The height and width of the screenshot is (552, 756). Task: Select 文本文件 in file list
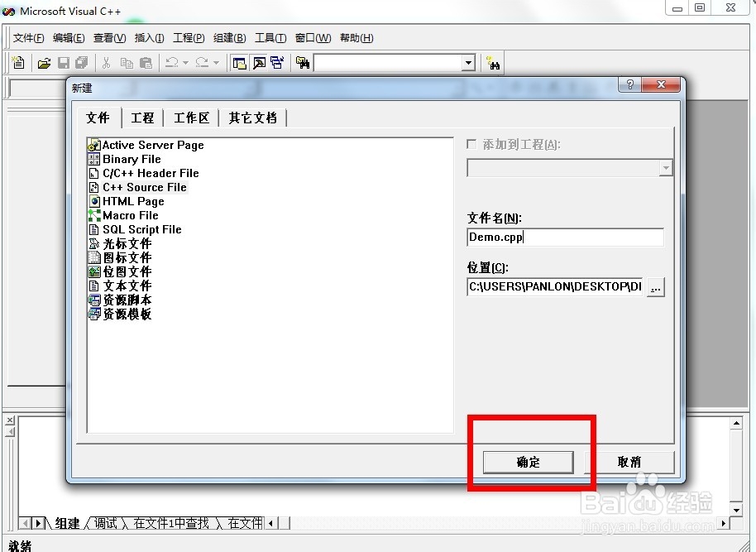(120, 286)
